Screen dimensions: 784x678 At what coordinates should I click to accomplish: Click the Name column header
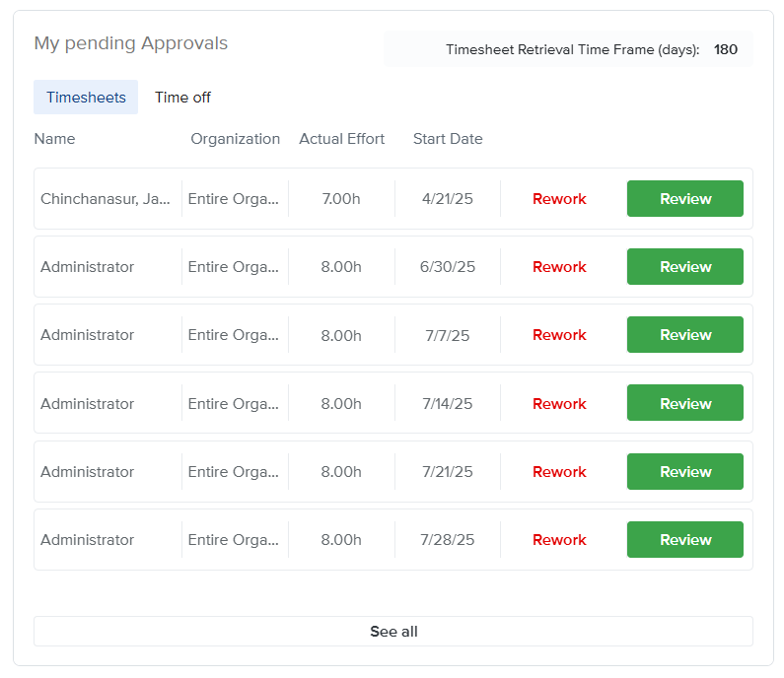click(54, 139)
